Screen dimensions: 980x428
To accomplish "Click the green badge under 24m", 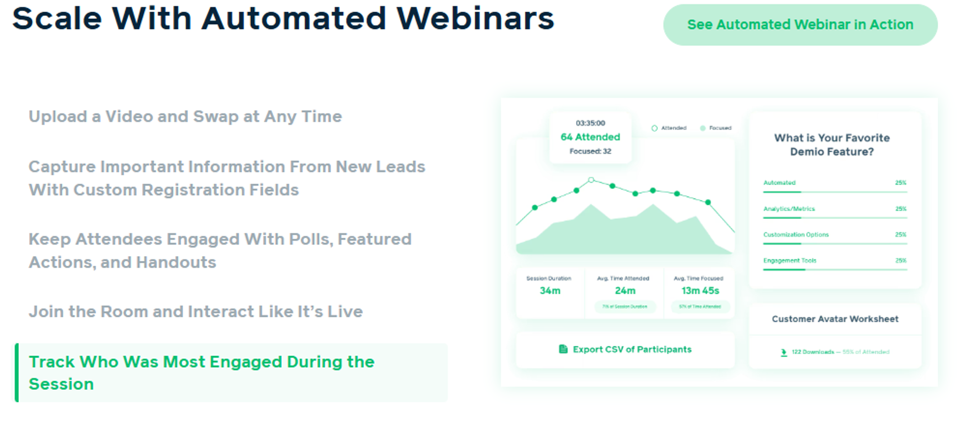I will coord(625,307).
